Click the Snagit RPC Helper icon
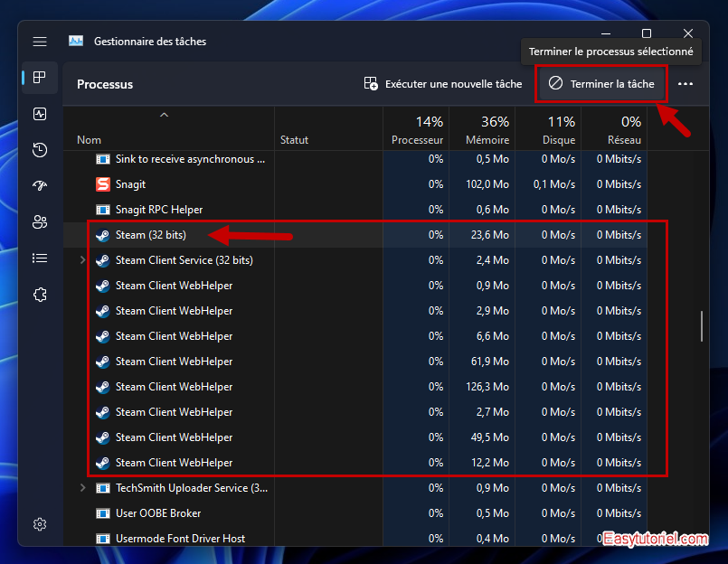This screenshot has width=728, height=564. pyautogui.click(x=102, y=210)
